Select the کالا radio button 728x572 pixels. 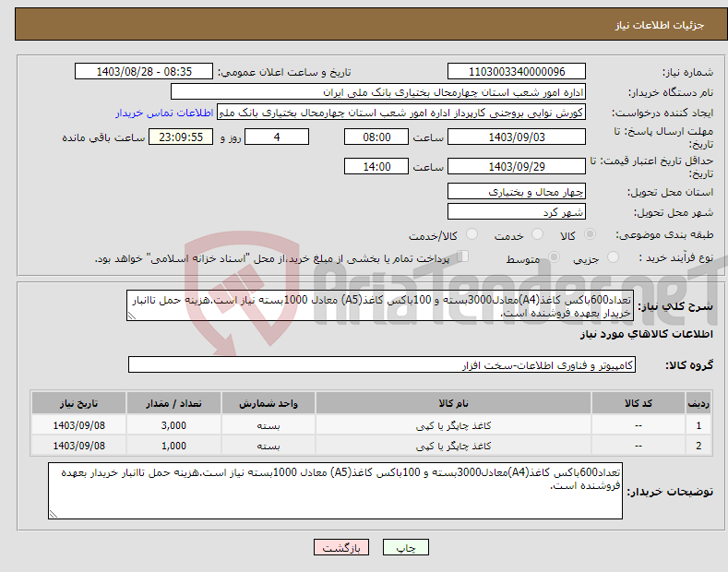coord(590,234)
